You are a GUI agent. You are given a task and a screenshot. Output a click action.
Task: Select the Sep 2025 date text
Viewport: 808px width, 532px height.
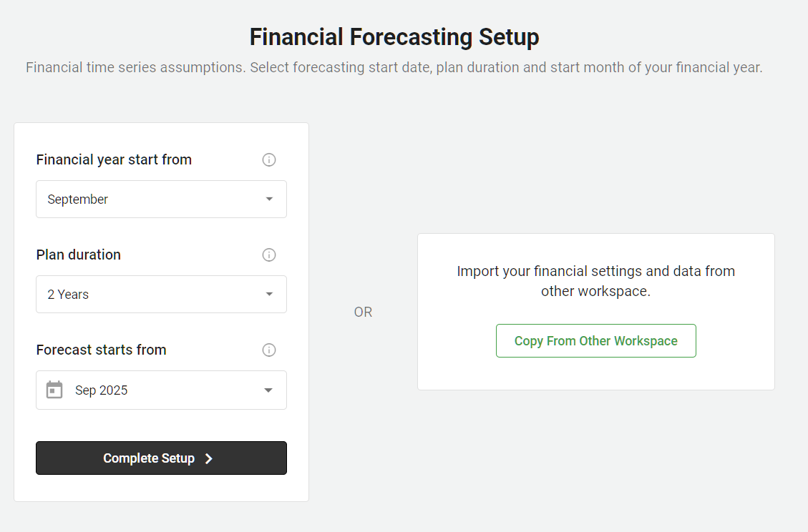pyautogui.click(x=102, y=390)
